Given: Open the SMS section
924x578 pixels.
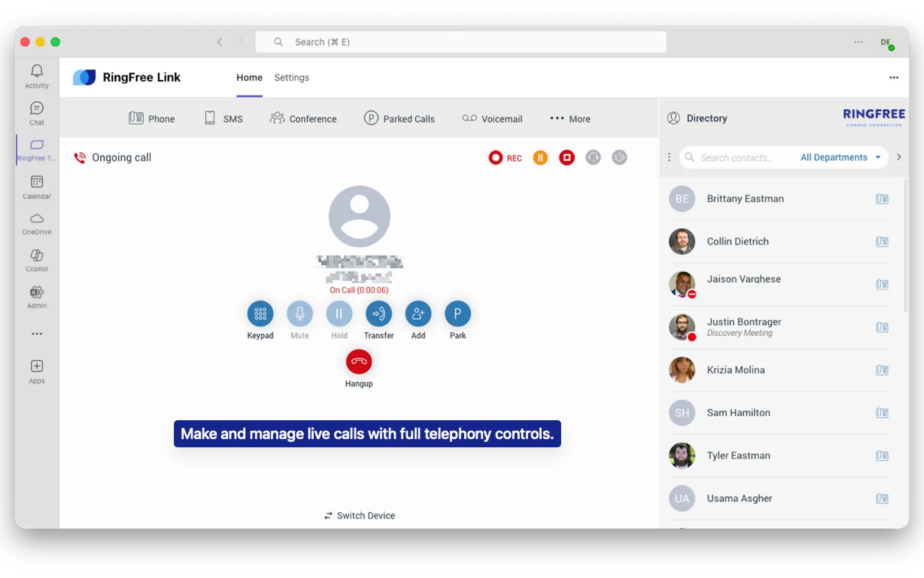Looking at the screenshot, I should tap(224, 118).
